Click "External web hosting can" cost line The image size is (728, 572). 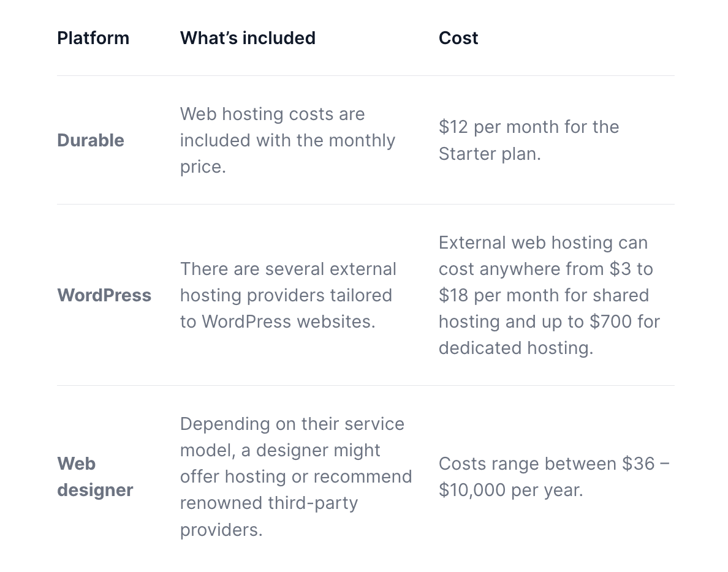[x=543, y=243]
